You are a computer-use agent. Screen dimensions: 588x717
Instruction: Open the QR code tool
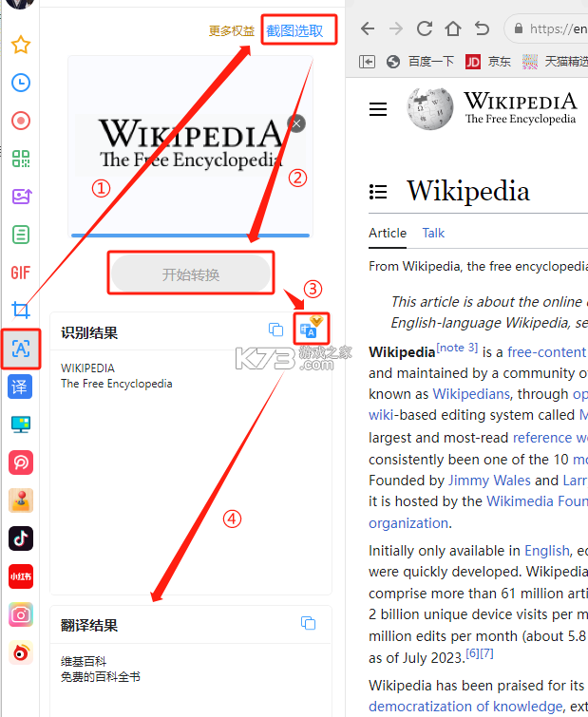click(x=21, y=159)
